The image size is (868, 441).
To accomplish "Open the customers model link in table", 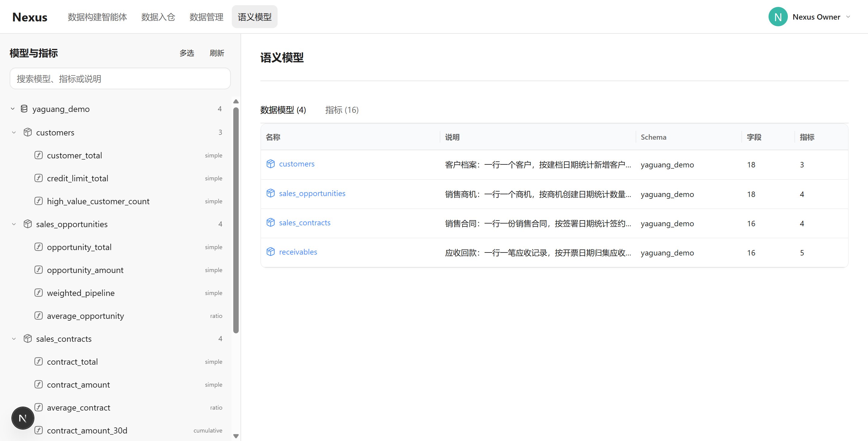I will (x=297, y=164).
